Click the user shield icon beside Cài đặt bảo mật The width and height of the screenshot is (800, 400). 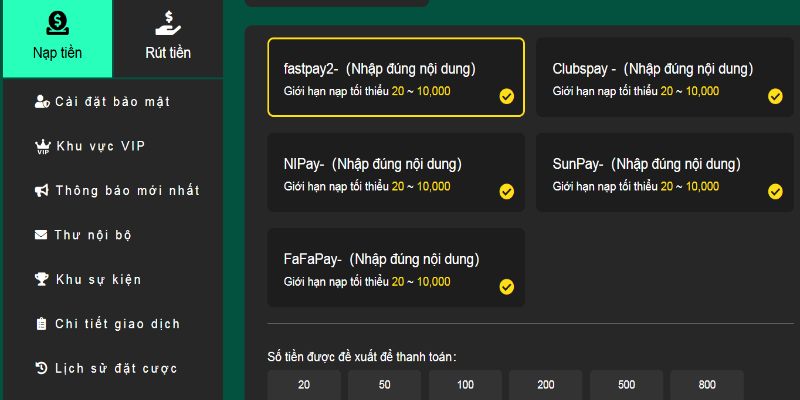[x=42, y=102]
